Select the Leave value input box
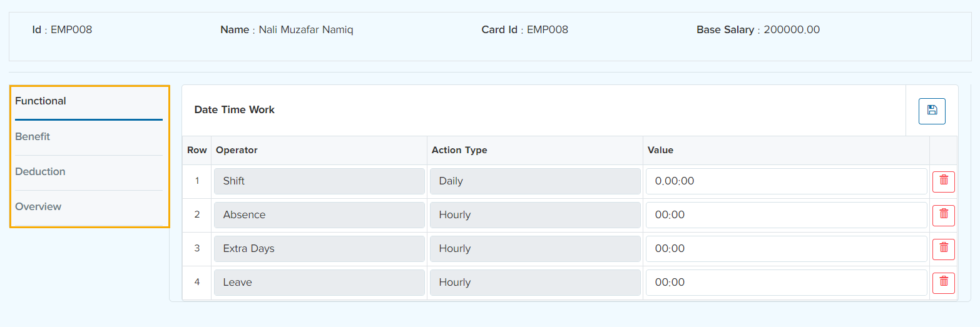The width and height of the screenshot is (980, 327). [x=786, y=283]
